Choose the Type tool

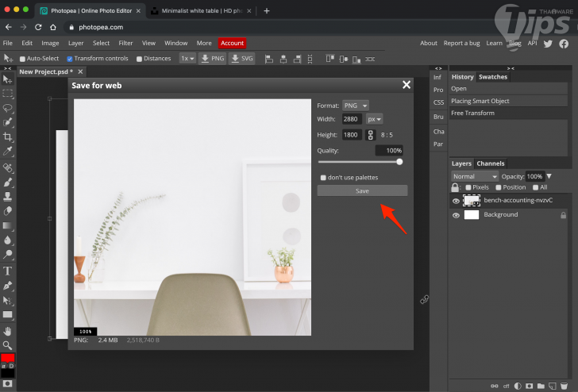coord(8,271)
